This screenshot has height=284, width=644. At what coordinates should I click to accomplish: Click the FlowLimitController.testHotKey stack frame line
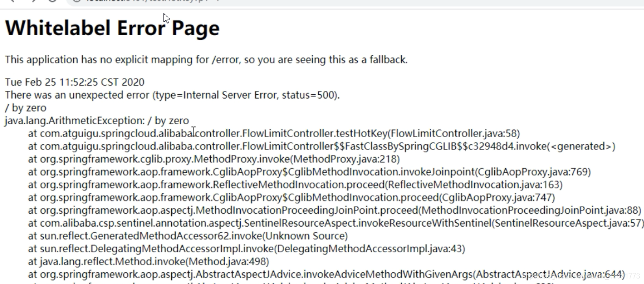point(274,133)
